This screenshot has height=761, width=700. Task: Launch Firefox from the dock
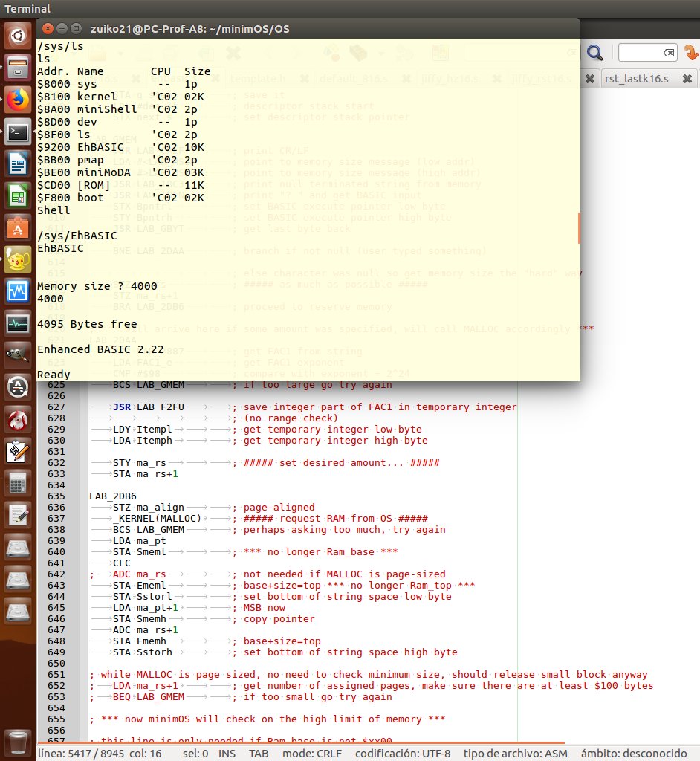point(18,99)
